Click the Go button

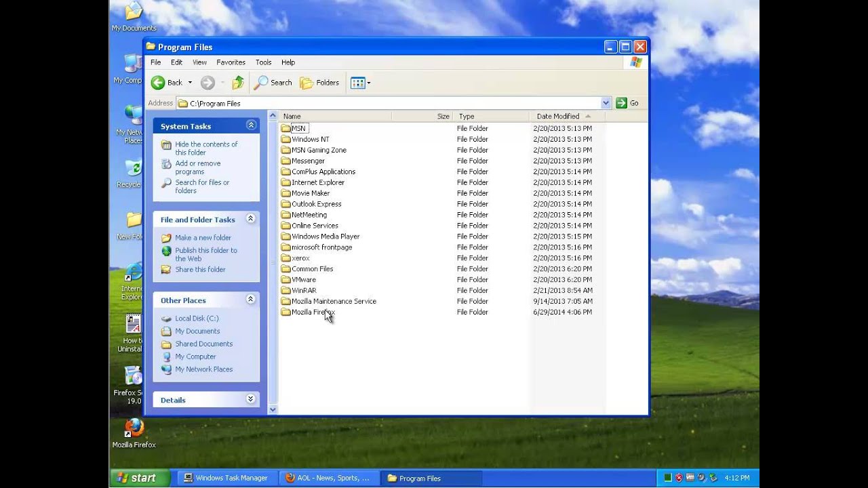[627, 103]
